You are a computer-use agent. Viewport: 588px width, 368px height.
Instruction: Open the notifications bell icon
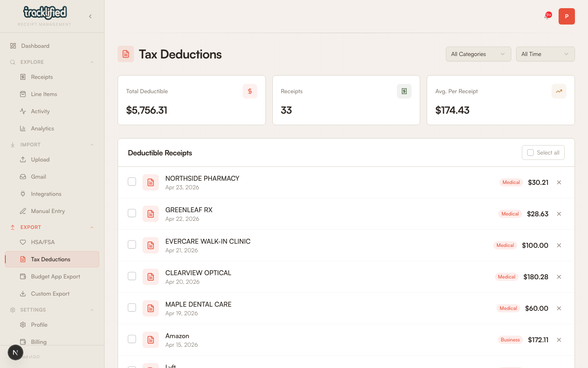[547, 16]
